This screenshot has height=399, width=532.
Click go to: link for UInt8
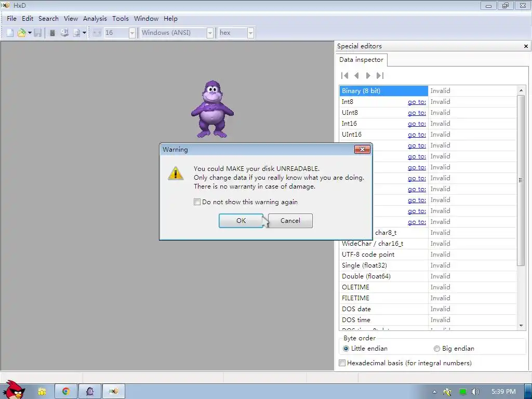pos(417,113)
